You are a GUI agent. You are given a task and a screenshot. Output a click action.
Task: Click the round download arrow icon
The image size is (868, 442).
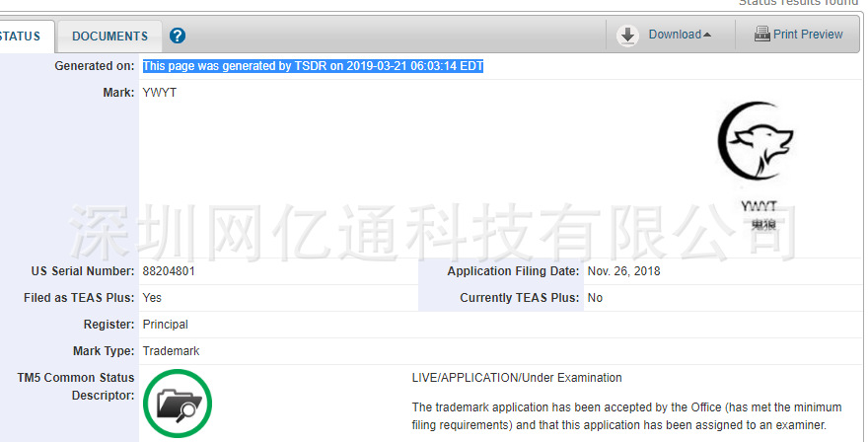tap(627, 36)
